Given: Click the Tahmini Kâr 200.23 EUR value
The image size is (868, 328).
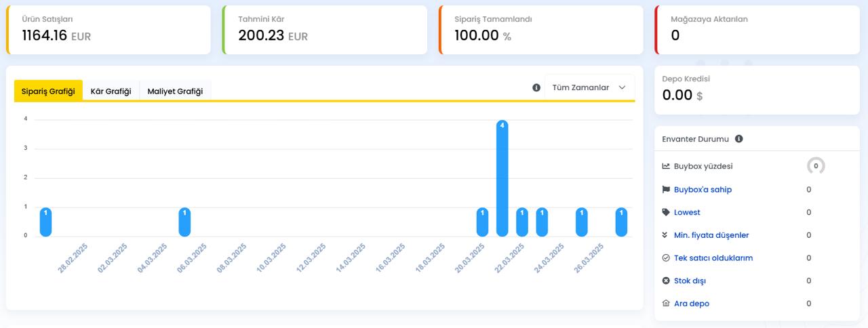Looking at the screenshot, I should 273,36.
